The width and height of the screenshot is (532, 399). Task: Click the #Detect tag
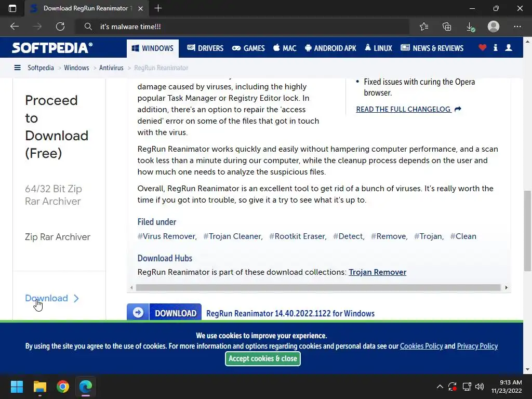tap(349, 236)
